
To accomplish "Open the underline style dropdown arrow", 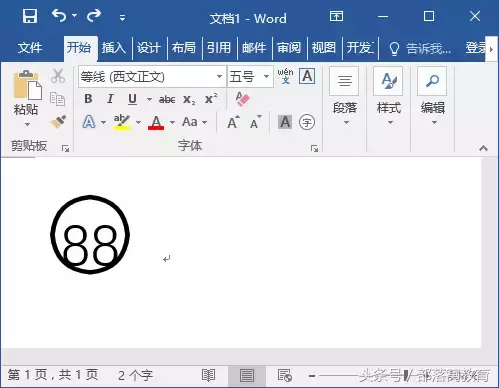I will point(149,99).
